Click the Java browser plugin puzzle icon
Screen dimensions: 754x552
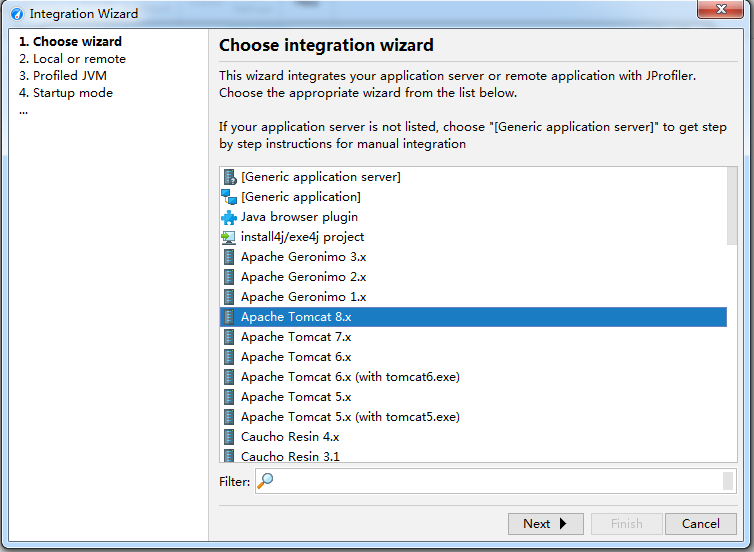click(229, 217)
